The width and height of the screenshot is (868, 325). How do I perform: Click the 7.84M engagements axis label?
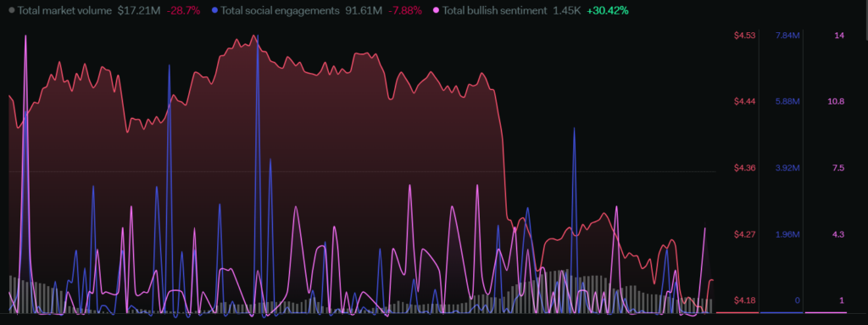coord(787,36)
